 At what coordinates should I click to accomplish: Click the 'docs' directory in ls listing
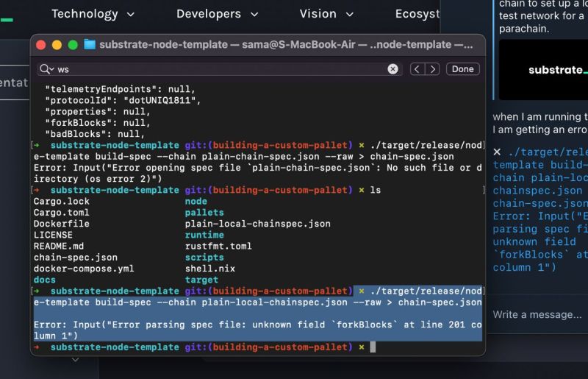45,280
